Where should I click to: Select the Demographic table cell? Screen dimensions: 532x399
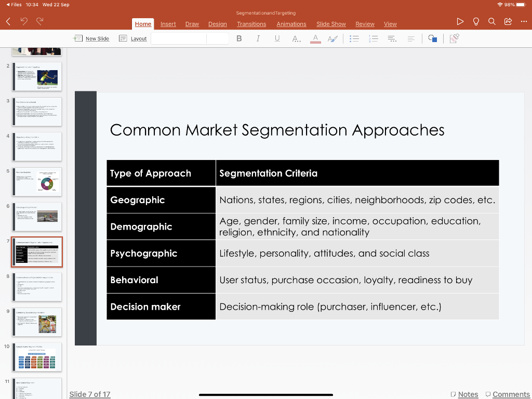pos(161,227)
